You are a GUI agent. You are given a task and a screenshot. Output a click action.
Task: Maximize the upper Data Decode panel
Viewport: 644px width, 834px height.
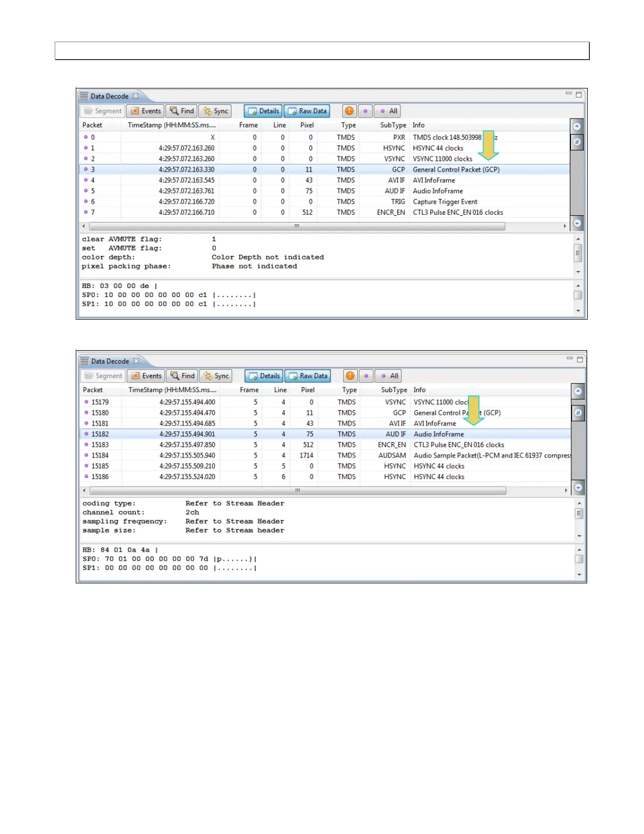click(x=579, y=95)
